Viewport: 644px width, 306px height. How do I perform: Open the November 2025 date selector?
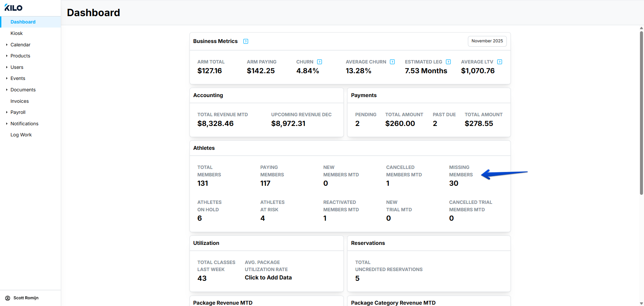coord(487,41)
